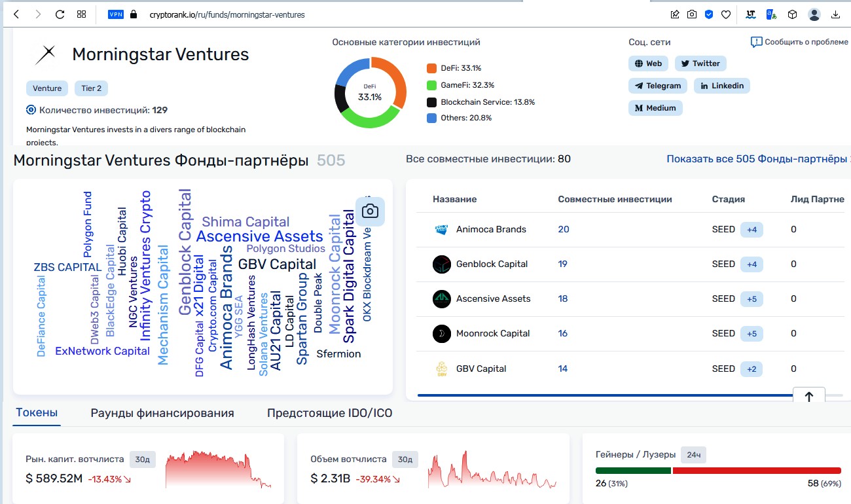Click the green GameFi legend swatch
Image resolution: width=851 pixels, height=504 pixels.
coord(431,85)
